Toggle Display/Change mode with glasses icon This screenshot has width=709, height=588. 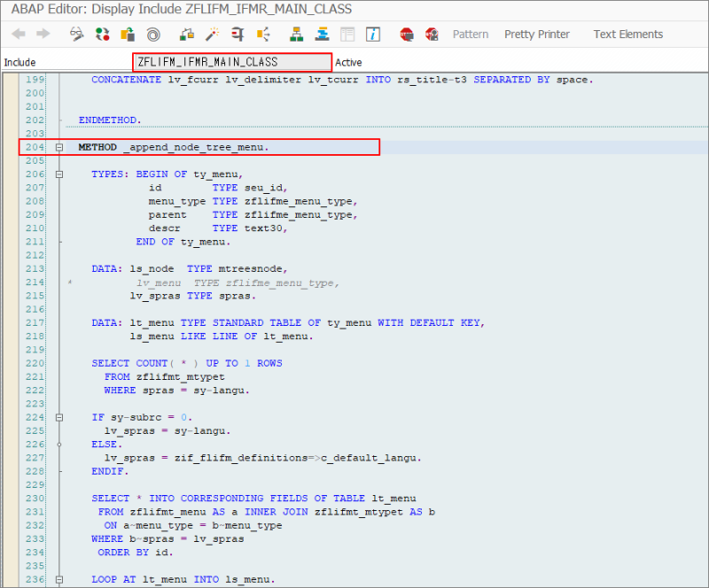[76, 34]
